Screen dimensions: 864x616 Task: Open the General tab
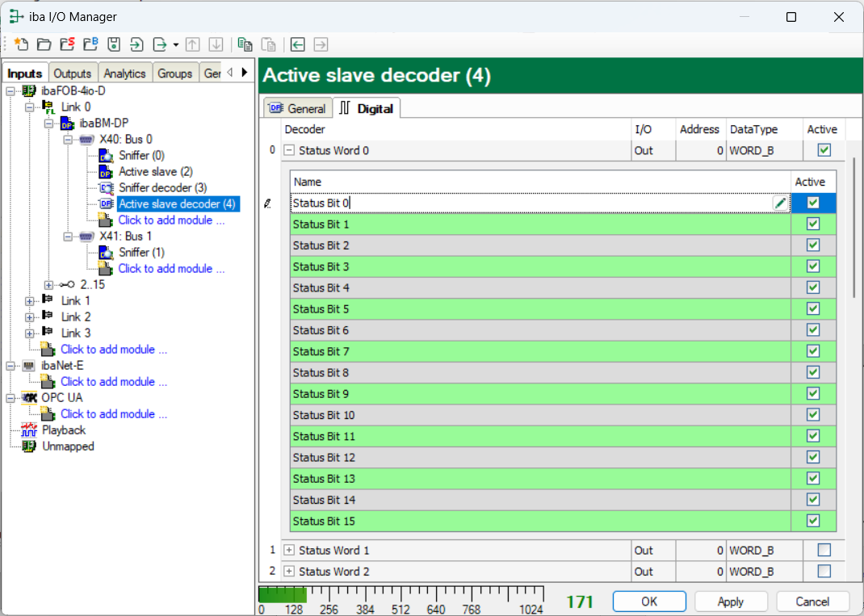(297, 108)
